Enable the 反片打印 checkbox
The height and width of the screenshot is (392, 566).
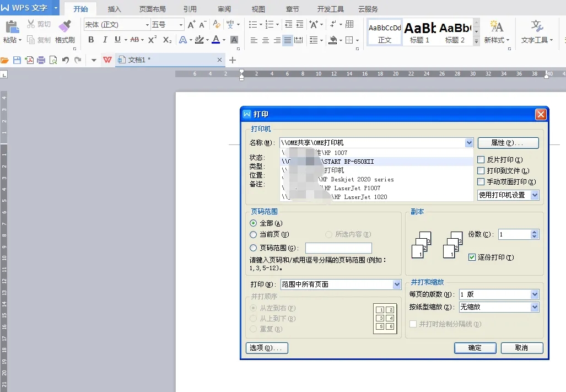point(481,159)
